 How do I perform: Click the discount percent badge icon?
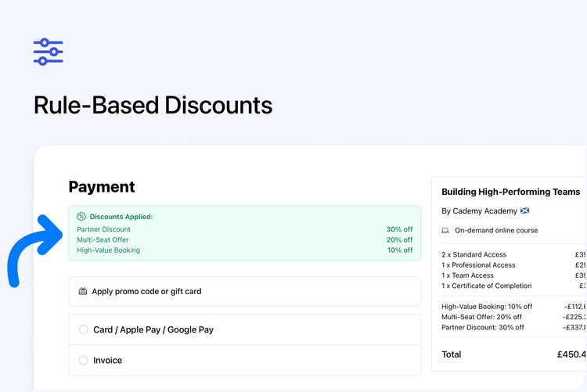[x=81, y=217]
